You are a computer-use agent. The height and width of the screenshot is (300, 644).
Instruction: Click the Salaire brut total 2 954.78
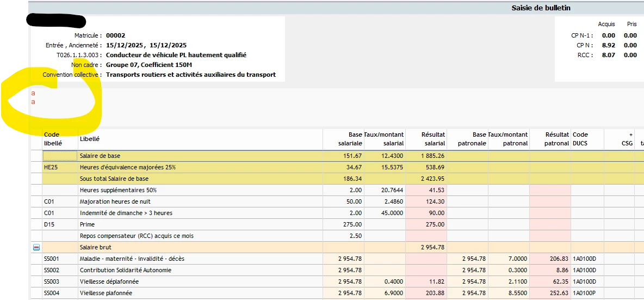point(432,247)
